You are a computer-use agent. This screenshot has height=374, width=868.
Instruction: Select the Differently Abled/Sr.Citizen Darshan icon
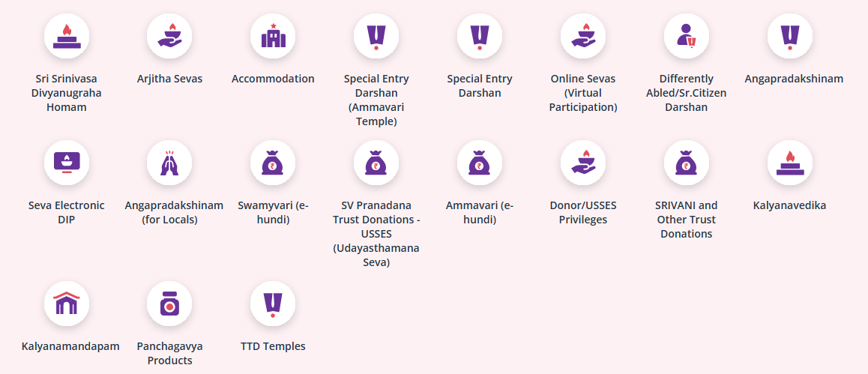click(687, 36)
